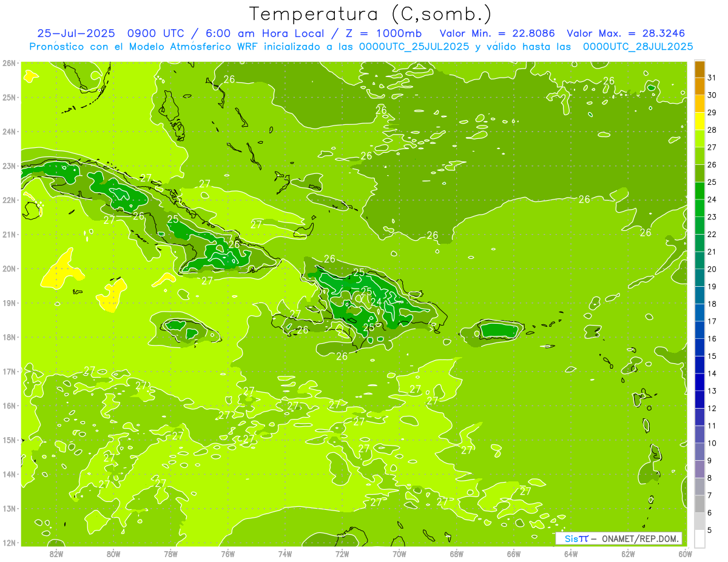The image size is (728, 562).
Task: Click the 64W longitude axis label
Action: 571,554
